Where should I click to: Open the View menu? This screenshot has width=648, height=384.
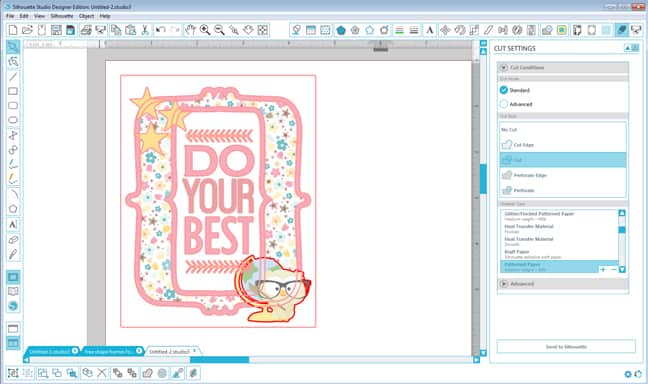coord(39,16)
